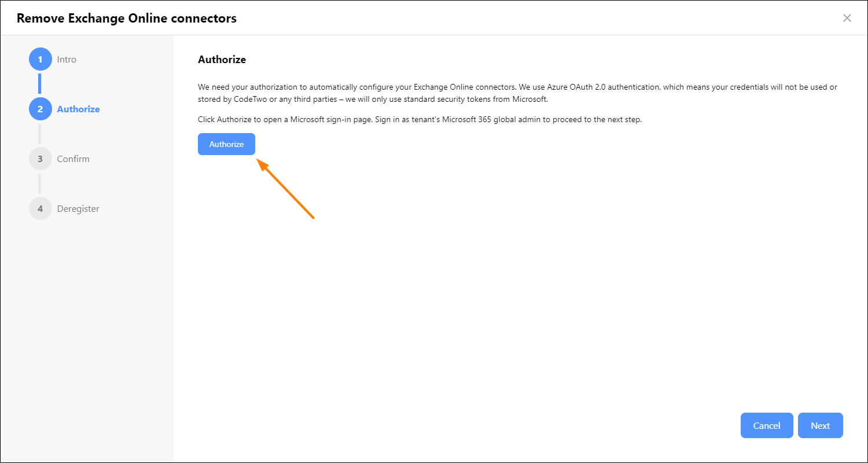868x463 pixels.
Task: Go to the Intro step label
Action: [x=67, y=59]
